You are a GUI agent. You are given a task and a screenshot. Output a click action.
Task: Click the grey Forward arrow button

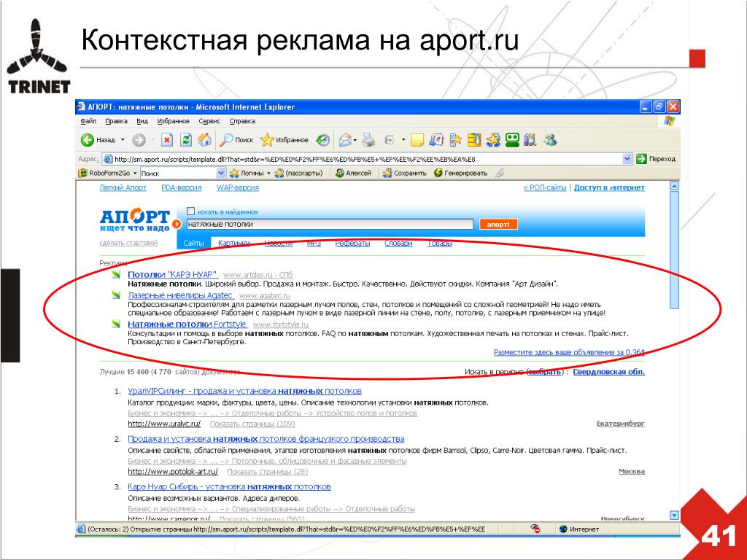click(x=139, y=140)
